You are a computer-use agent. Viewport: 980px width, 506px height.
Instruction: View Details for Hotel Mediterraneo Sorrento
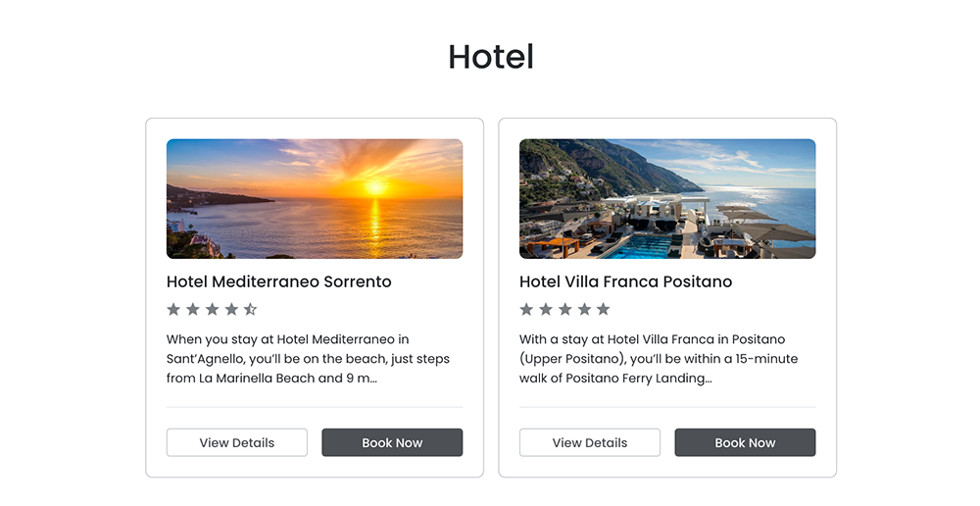pos(237,442)
